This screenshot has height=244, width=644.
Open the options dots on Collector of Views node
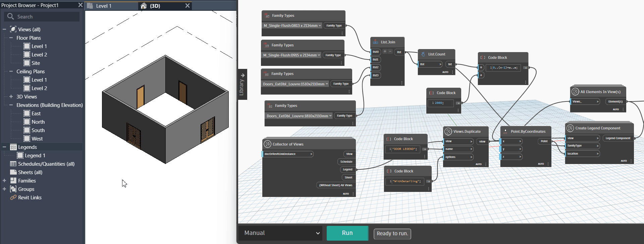point(353,194)
